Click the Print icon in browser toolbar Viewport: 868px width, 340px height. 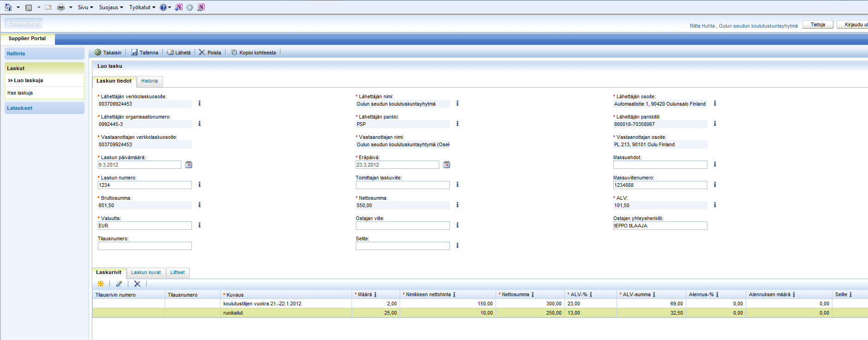pyautogui.click(x=61, y=7)
